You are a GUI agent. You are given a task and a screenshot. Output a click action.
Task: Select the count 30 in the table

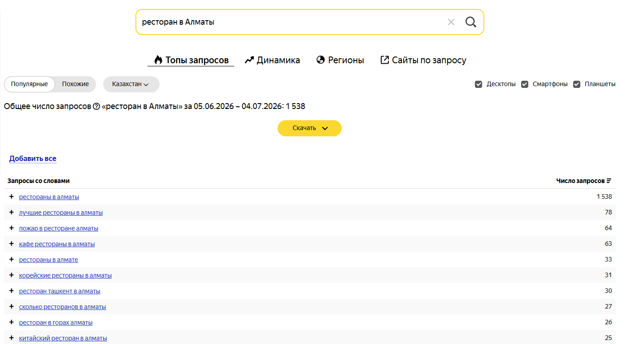tap(608, 291)
